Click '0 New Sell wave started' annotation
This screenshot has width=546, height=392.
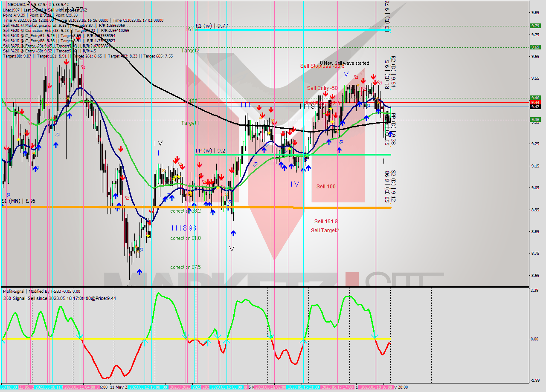(345, 63)
